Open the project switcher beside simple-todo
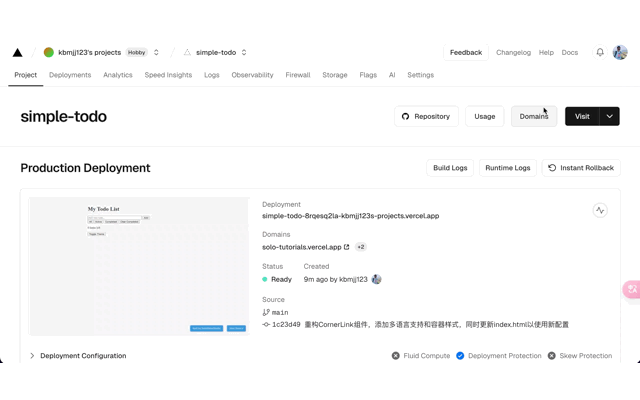640x400 pixels. 244,52
